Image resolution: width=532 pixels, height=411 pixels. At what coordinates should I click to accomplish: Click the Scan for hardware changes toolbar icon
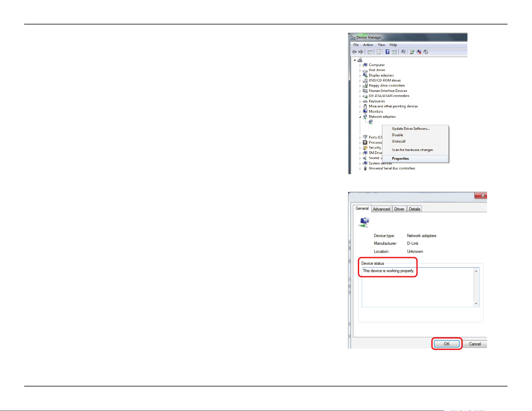click(403, 52)
